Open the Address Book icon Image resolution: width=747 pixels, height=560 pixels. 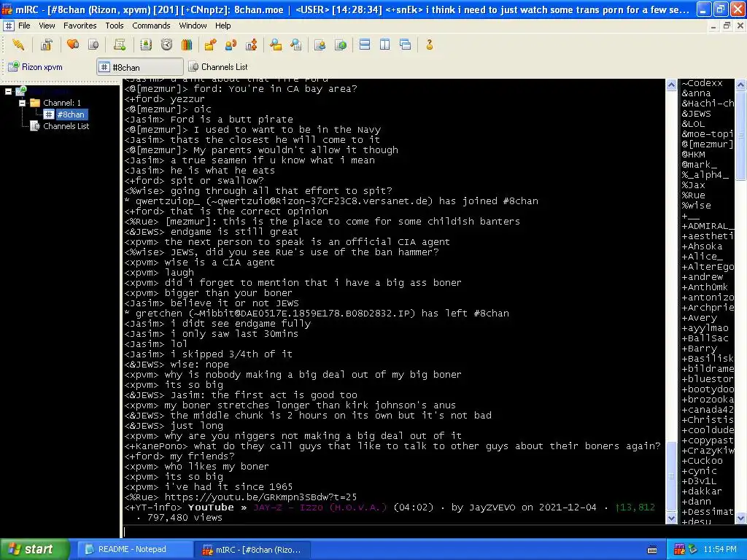pos(146,44)
